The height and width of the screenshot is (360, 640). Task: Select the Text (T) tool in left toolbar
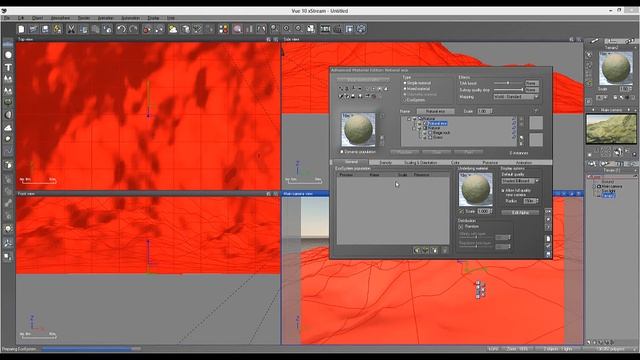pos(8,67)
